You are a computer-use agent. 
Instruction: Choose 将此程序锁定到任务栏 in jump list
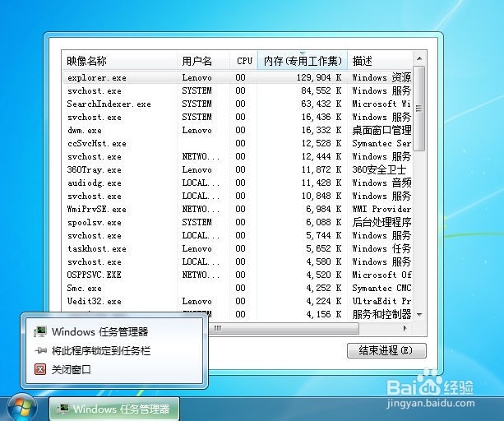(x=101, y=350)
